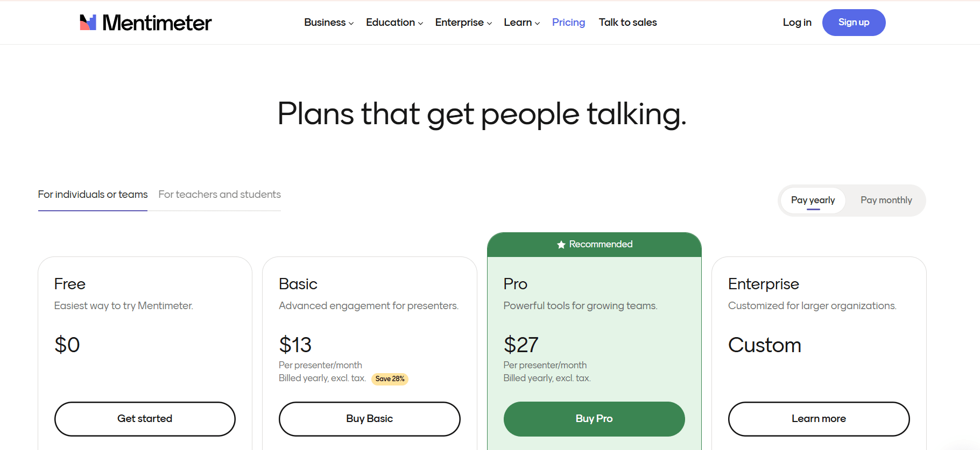Click the Recommended star icon
Viewport: 980px width, 450px height.
561,245
